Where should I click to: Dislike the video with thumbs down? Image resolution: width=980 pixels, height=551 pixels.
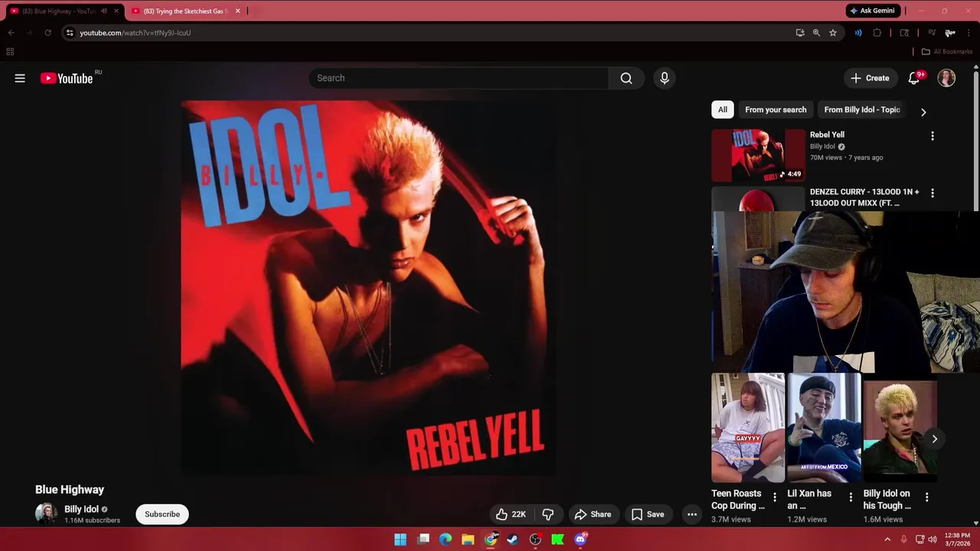point(548,514)
